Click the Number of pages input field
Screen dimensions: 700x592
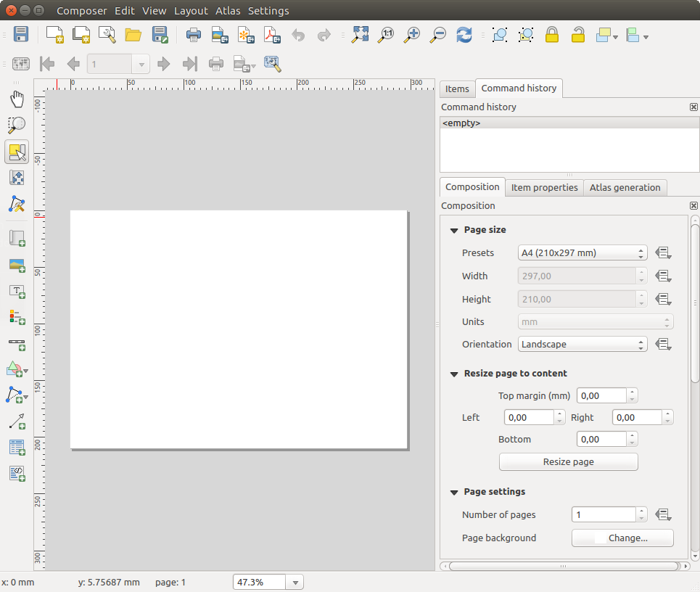coord(604,515)
